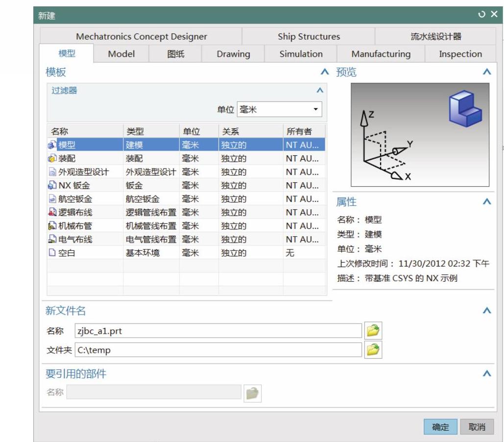
Task: Select the 模型 tab
Action: pos(67,53)
